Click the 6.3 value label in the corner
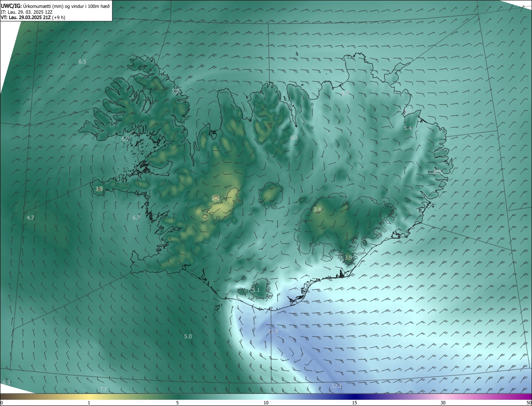532x406 pixels. point(6,382)
